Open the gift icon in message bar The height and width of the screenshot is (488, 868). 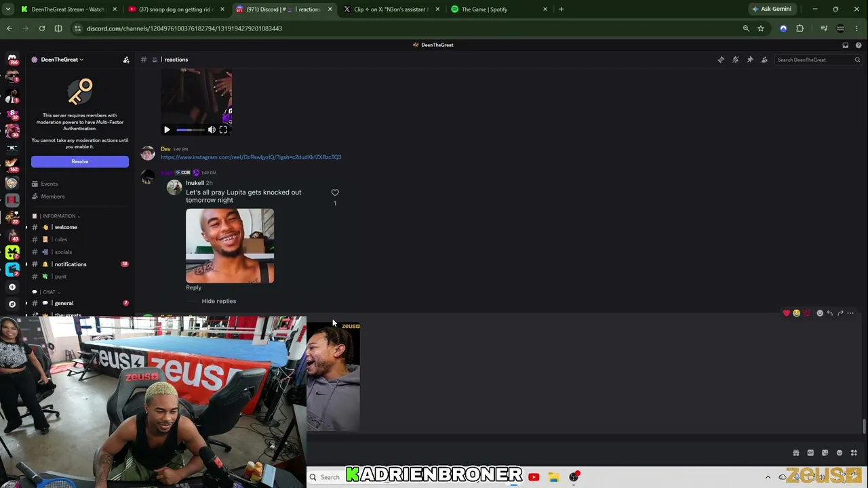(x=796, y=453)
